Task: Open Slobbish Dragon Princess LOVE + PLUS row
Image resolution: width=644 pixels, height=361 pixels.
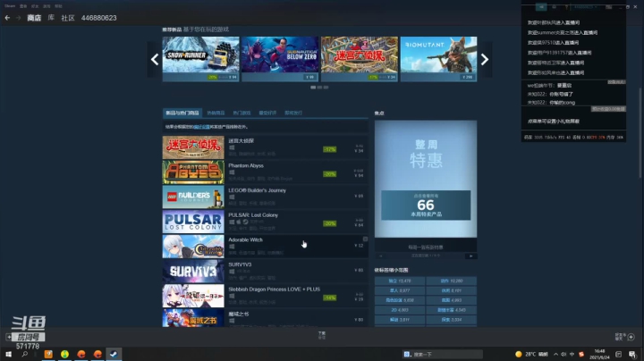Action: pyautogui.click(x=265, y=296)
